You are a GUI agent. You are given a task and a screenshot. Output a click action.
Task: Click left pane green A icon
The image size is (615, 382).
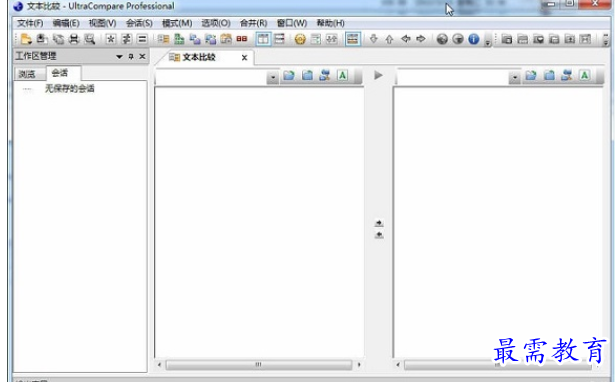tap(342, 75)
